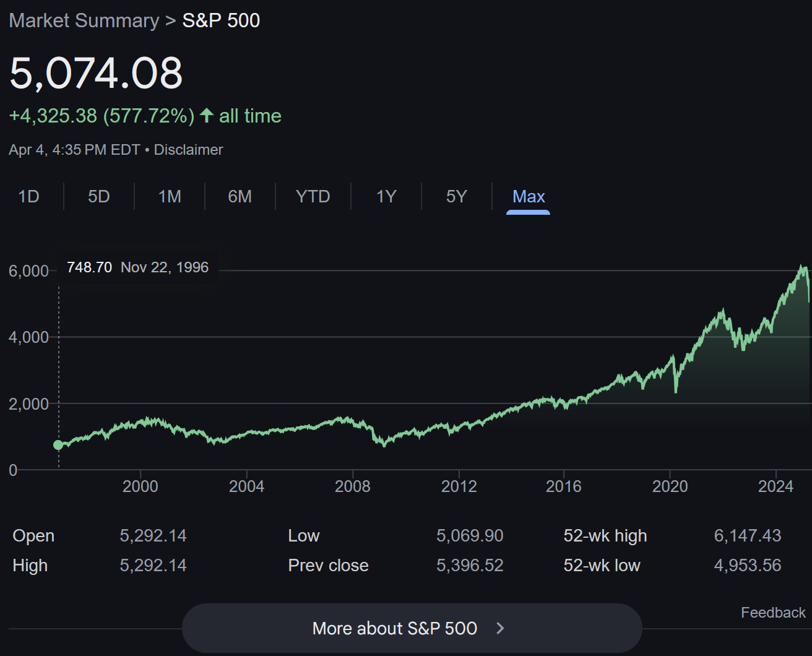The height and width of the screenshot is (656, 812).
Task: Click the 52-wk low value 4,953.56
Action: [748, 566]
